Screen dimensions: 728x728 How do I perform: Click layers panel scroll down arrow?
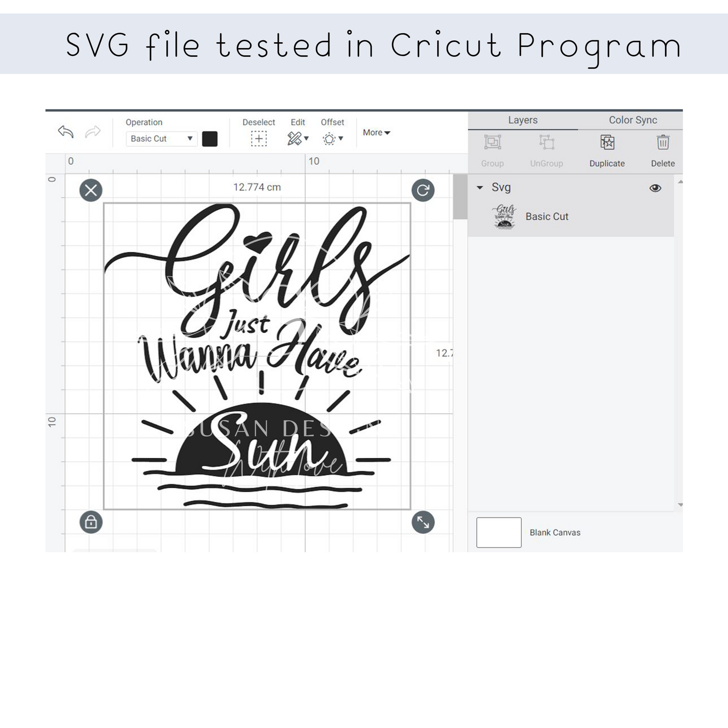(680, 505)
